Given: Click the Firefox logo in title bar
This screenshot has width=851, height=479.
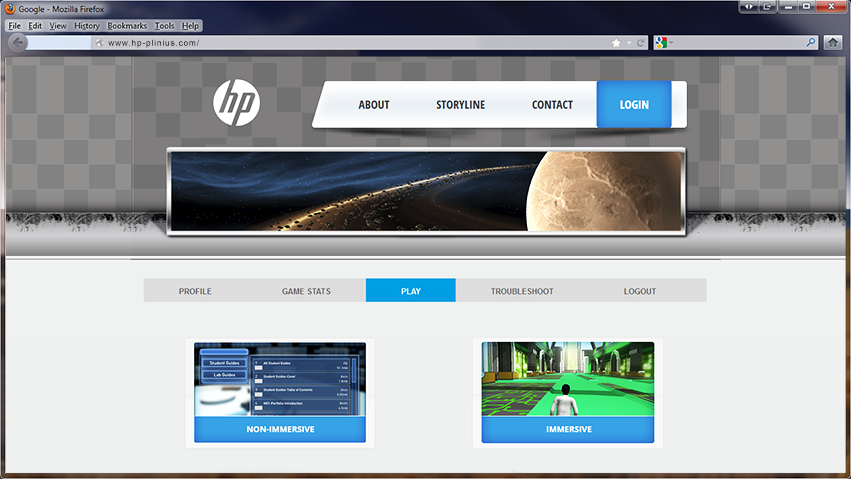Looking at the screenshot, I should [10, 9].
